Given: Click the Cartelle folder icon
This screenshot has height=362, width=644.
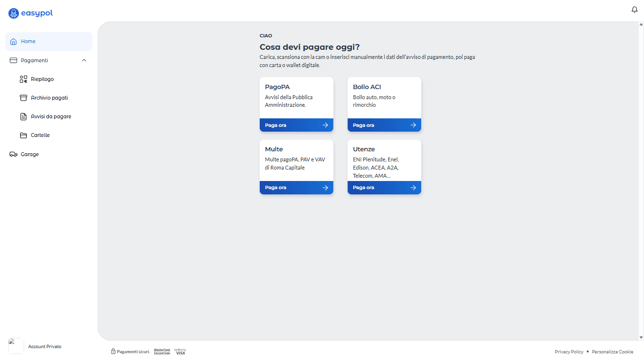Looking at the screenshot, I should pyautogui.click(x=23, y=136).
